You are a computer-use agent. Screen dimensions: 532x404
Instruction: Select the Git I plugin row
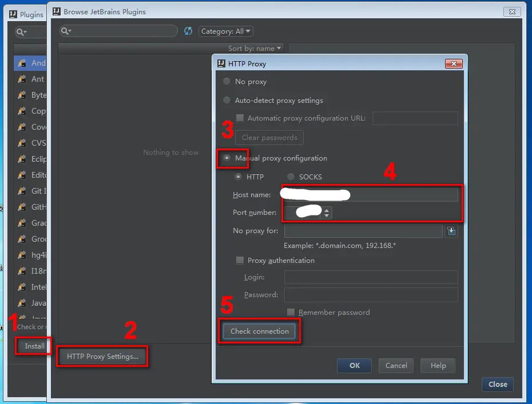click(x=30, y=191)
